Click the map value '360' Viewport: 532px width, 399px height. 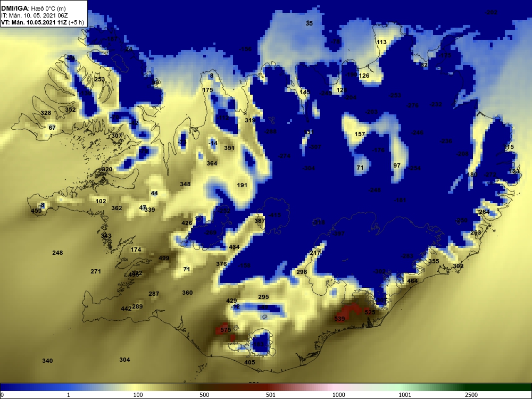[x=187, y=293]
